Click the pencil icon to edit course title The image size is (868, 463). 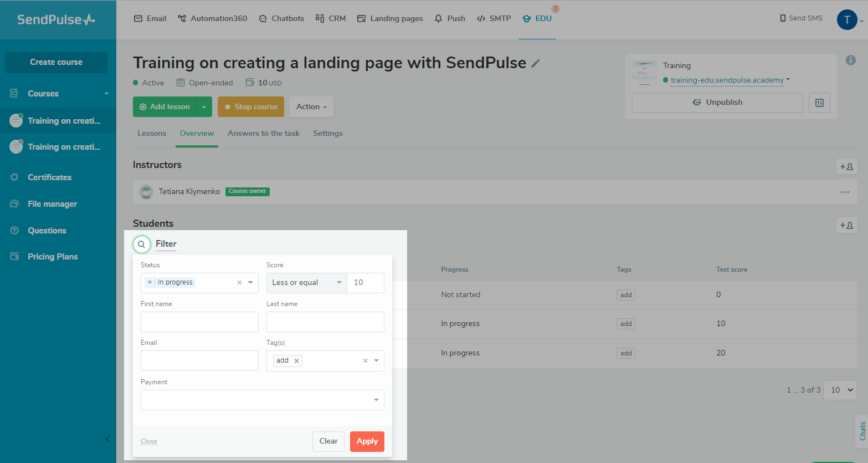click(x=535, y=64)
